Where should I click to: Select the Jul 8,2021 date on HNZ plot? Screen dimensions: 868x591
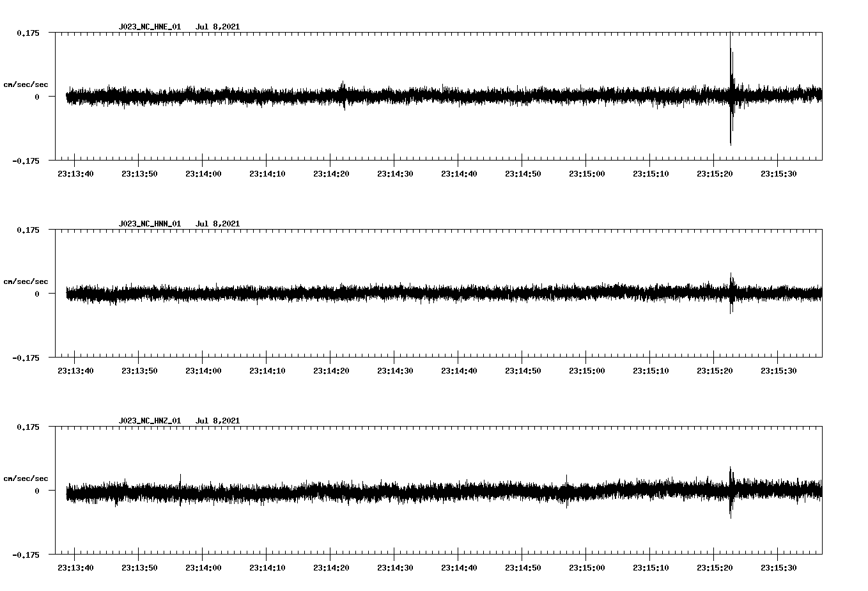click(219, 420)
